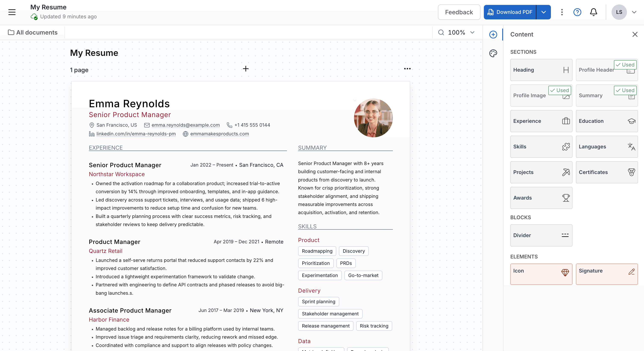The width and height of the screenshot is (644, 351).
Task: Open the help question mark icon
Action: pos(577,12)
